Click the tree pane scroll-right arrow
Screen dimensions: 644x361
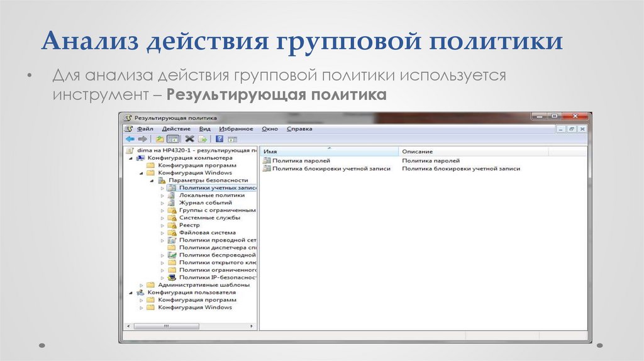click(252, 326)
